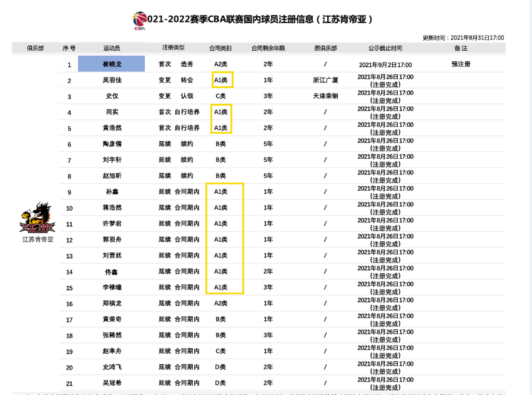Click the 预注册 remark in row 1
The image size is (532, 395).
point(461,64)
